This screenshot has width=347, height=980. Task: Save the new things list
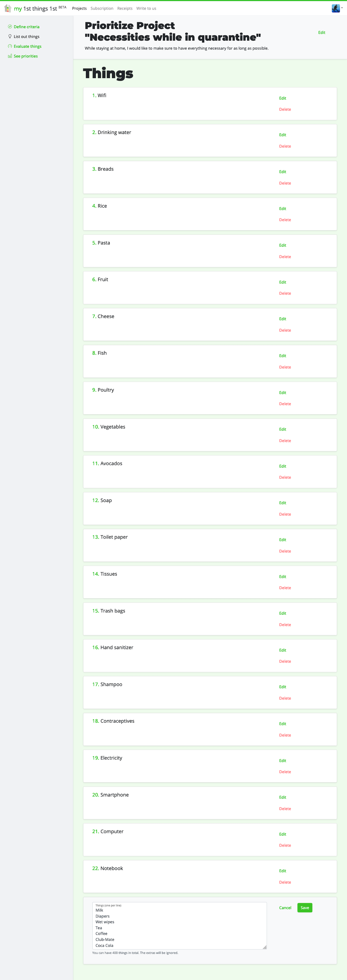[305, 908]
